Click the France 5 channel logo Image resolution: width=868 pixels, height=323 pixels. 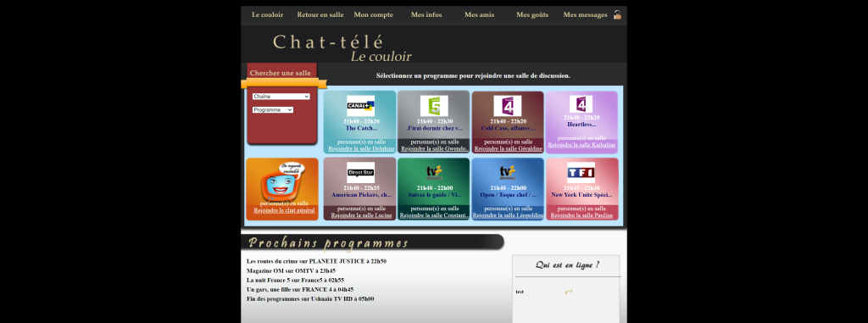click(434, 106)
